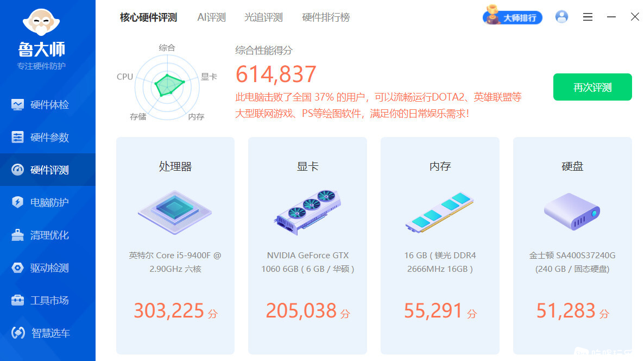Click the 鲁大师 mascot logo
The height and width of the screenshot is (361, 644).
pos(41,21)
